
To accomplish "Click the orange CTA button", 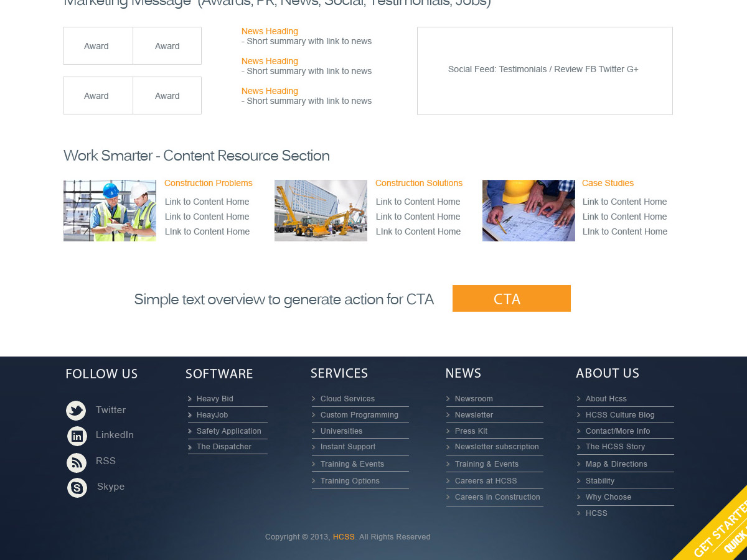I will pyautogui.click(x=512, y=298).
